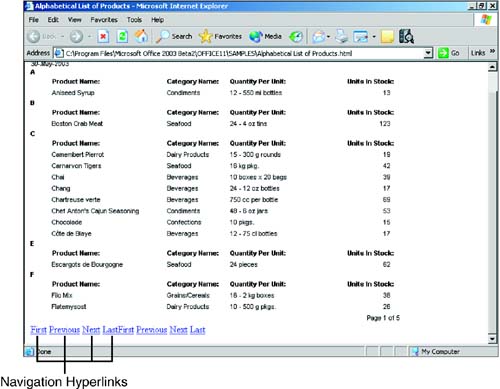This screenshot has width=500, height=389.
Task: Click the Forward arrow toolbar button
Action: point(76,36)
